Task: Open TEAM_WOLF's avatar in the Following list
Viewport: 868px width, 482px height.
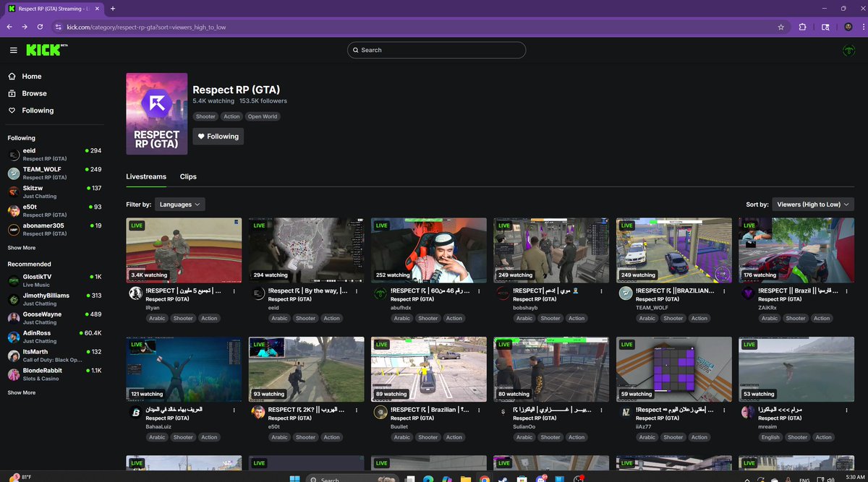Action: tap(14, 173)
